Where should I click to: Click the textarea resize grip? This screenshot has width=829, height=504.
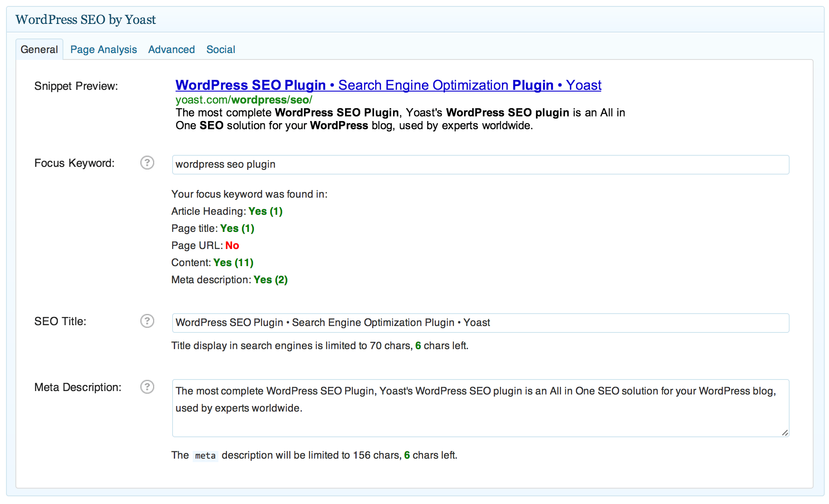(785, 432)
